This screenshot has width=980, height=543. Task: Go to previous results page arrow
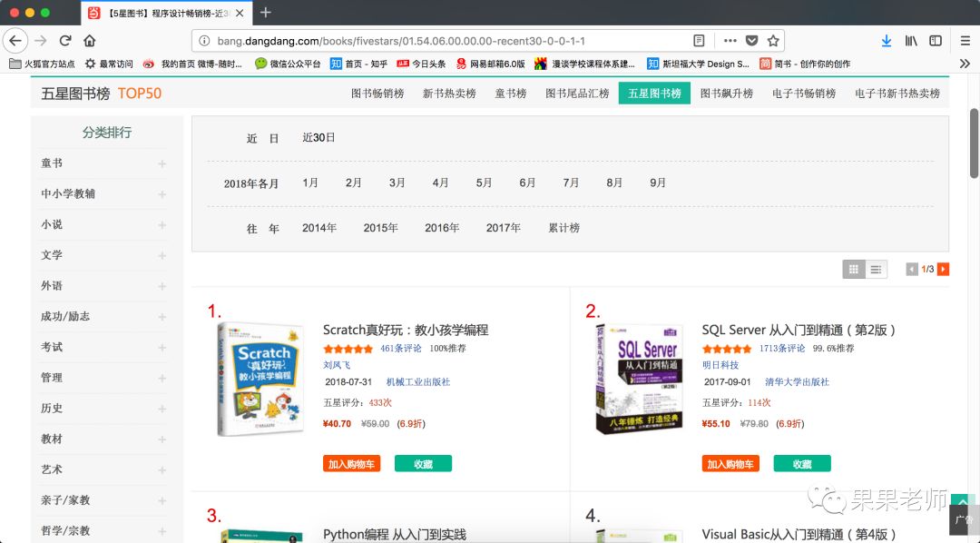912,270
